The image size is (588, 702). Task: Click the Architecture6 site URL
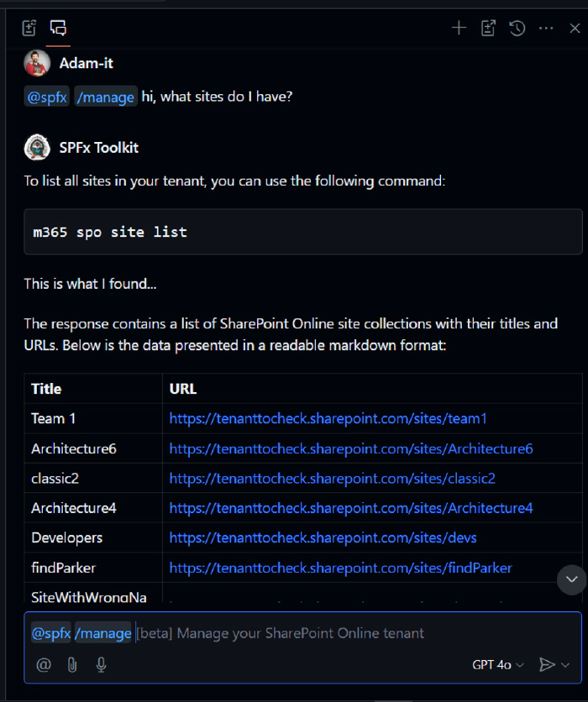tap(351, 448)
